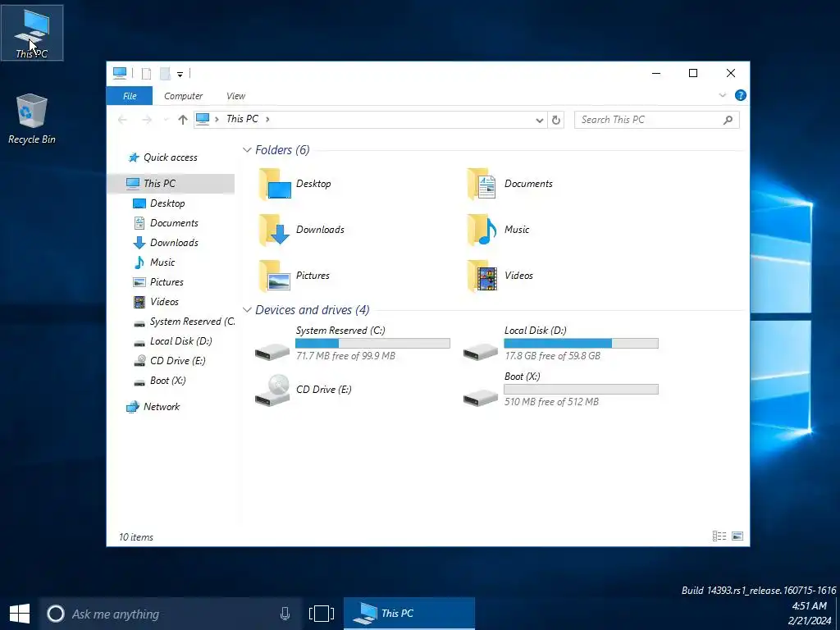Click the Recycle Bin desktop icon
Image resolution: width=840 pixels, height=630 pixels.
coord(32,119)
